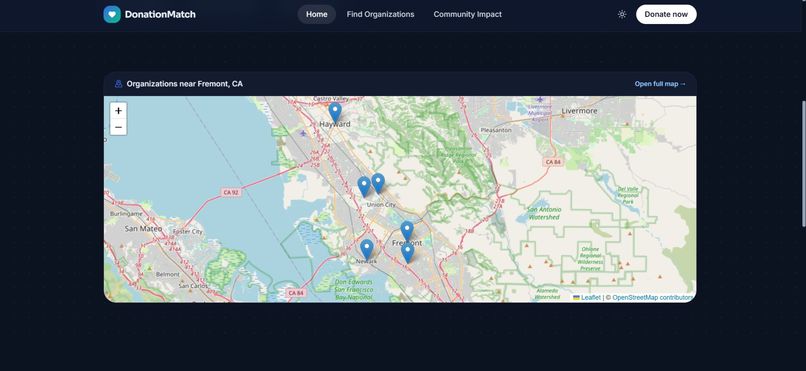Click the Donate now button

pyautogui.click(x=666, y=14)
